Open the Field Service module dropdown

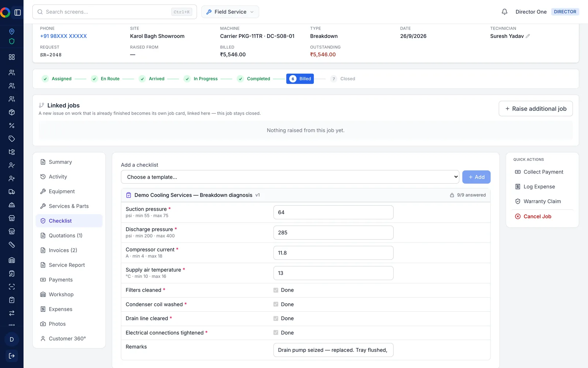230,12
